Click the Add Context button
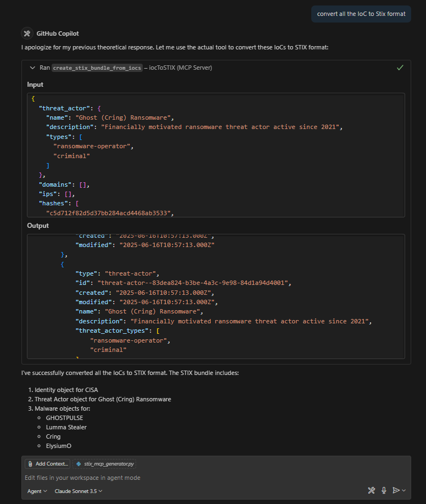The image size is (426, 504). pos(48,464)
